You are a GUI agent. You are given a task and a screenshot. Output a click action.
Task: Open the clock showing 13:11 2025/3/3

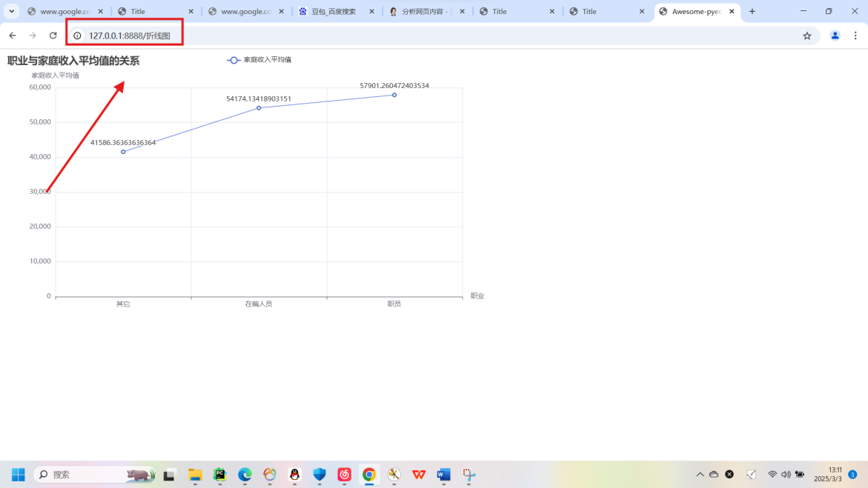click(827, 474)
